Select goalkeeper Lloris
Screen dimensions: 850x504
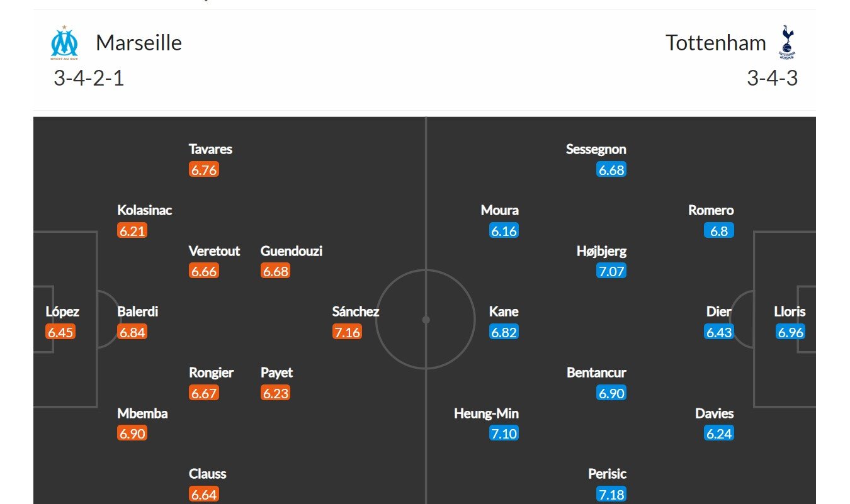click(790, 311)
